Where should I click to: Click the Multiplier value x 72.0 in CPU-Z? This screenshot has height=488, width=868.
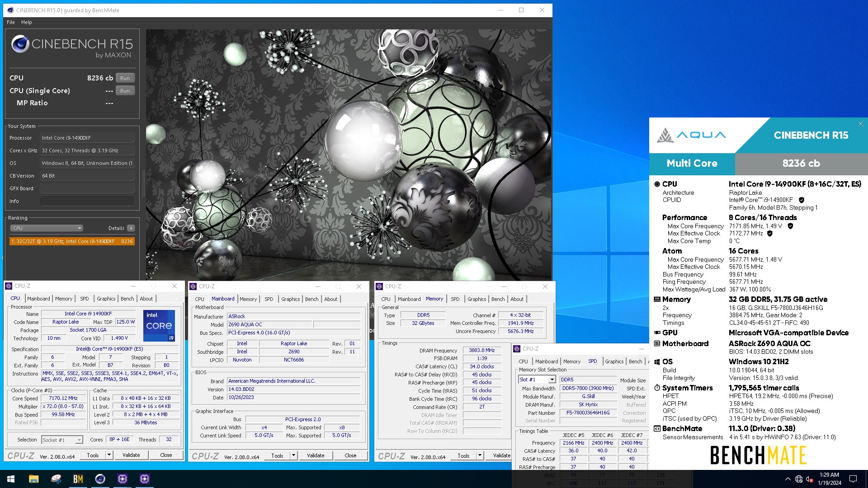[x=63, y=406]
